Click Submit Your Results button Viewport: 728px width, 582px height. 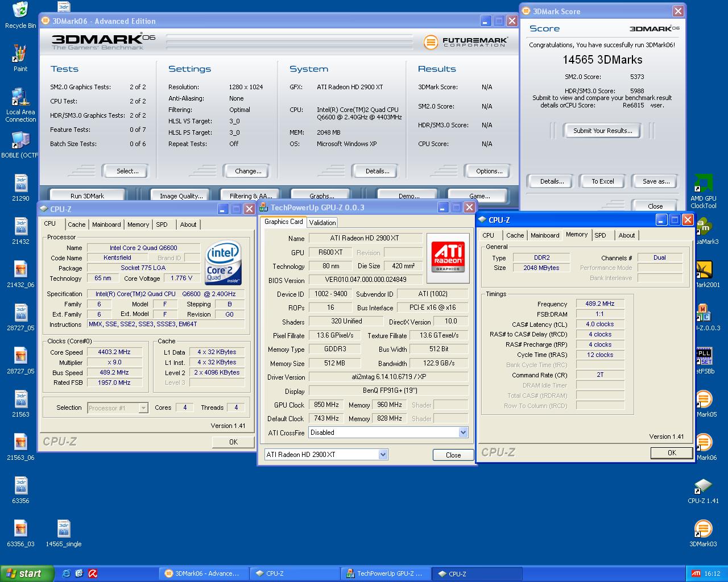(602, 131)
